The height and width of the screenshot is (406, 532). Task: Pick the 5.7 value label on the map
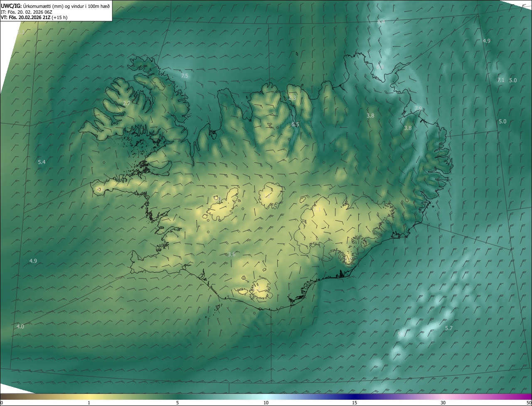point(449,328)
